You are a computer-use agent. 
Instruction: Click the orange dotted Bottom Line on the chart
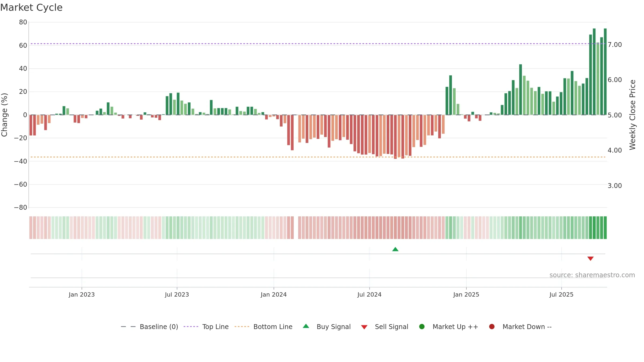(x=318, y=157)
